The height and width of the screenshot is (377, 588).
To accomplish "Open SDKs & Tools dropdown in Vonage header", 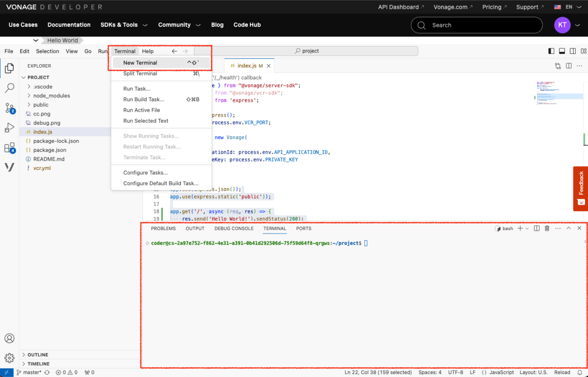I will pyautogui.click(x=124, y=25).
